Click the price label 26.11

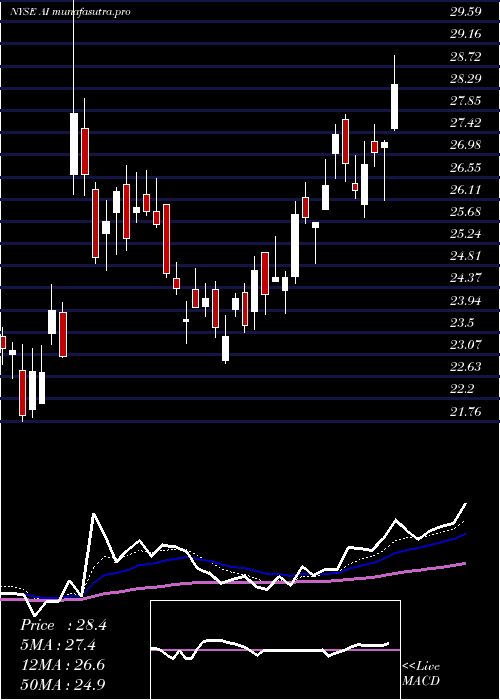[x=466, y=189]
